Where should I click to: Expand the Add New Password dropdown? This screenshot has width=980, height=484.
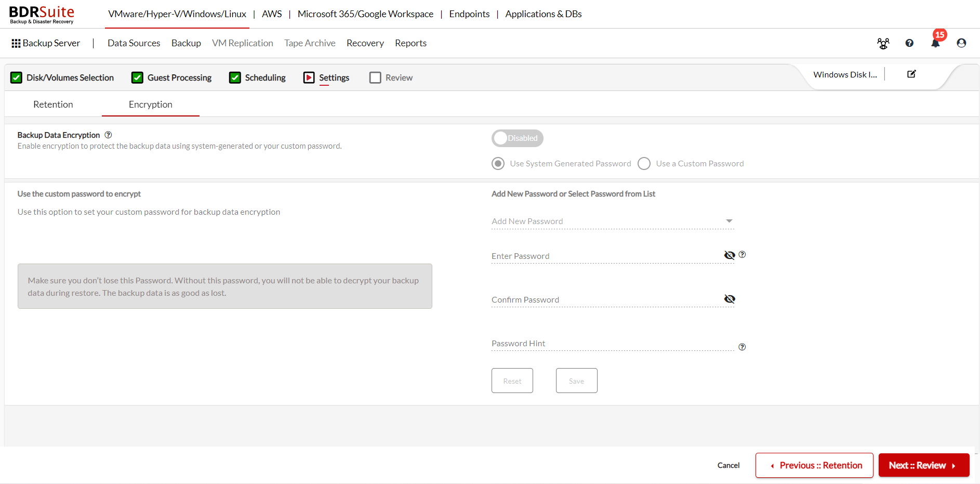(x=613, y=221)
